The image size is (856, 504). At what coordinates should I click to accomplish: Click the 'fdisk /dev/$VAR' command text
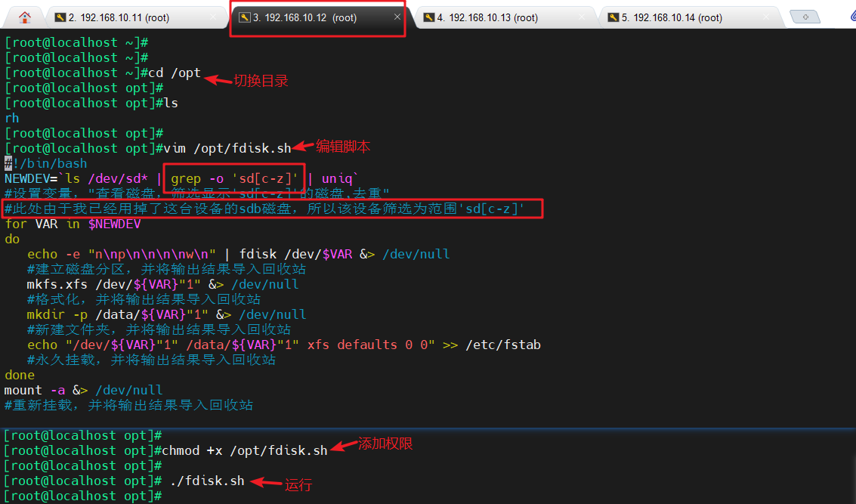(296, 254)
